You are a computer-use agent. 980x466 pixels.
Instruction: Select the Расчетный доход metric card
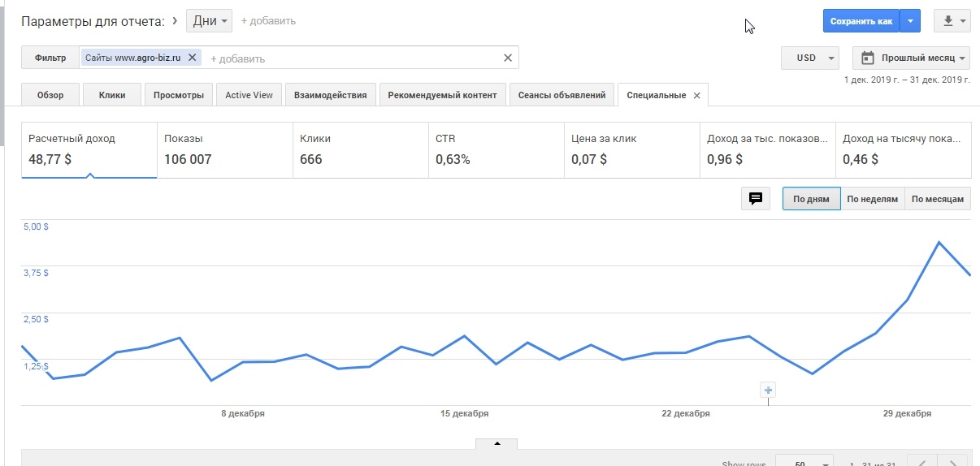tap(89, 150)
